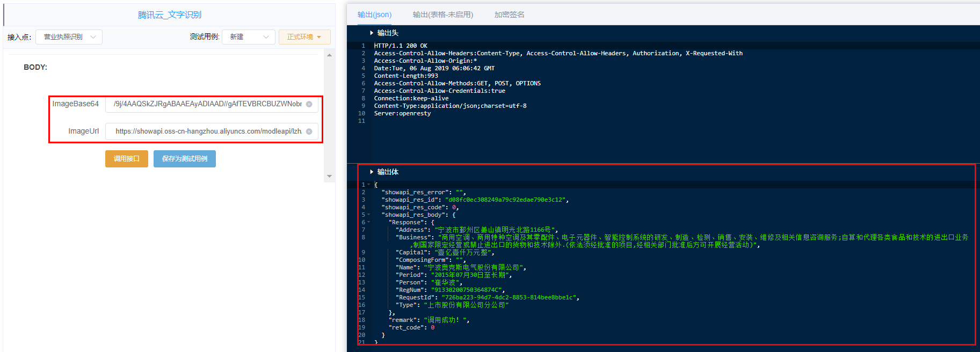Viewport: 980px width, 352px height.
Task: Select the "Person" JSON line
Action: coord(429,282)
